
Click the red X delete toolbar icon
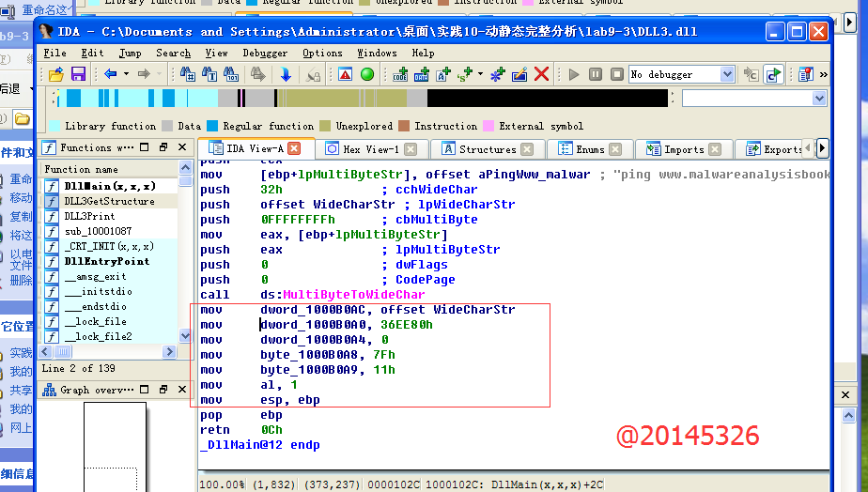(542, 74)
